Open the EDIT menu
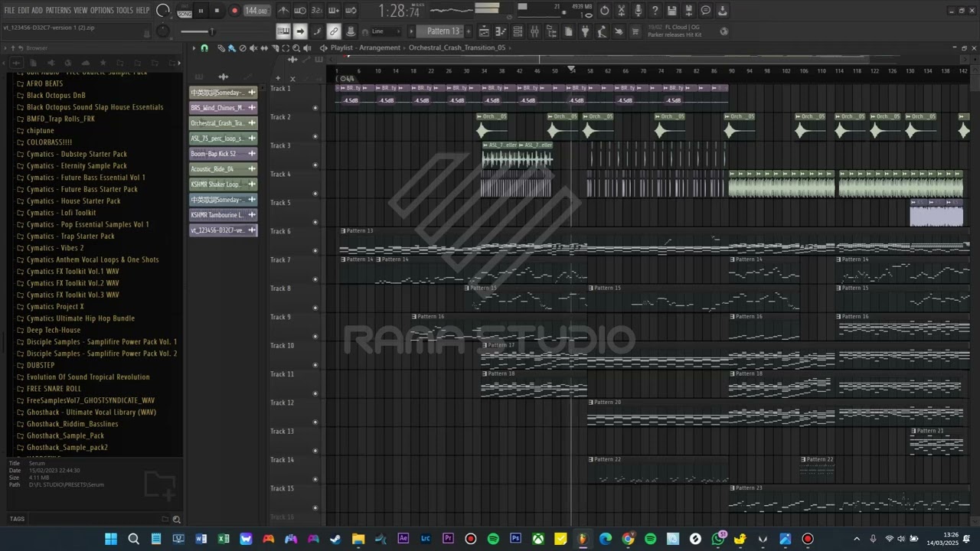 (24, 10)
